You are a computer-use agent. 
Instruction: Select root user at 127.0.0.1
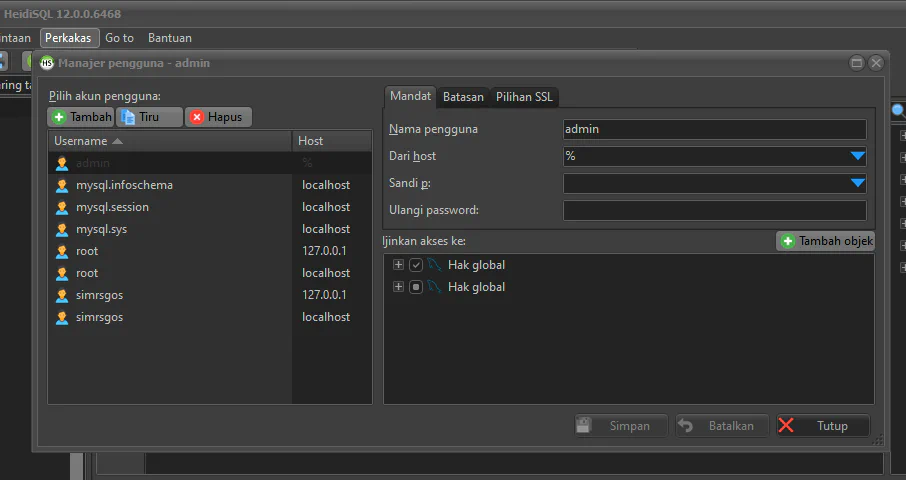210,251
